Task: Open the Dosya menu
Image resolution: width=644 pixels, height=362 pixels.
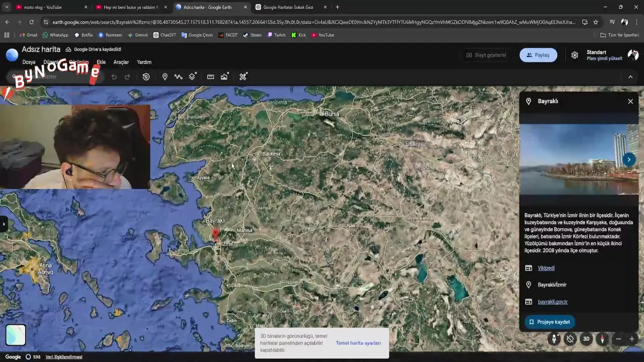Action: point(29,62)
